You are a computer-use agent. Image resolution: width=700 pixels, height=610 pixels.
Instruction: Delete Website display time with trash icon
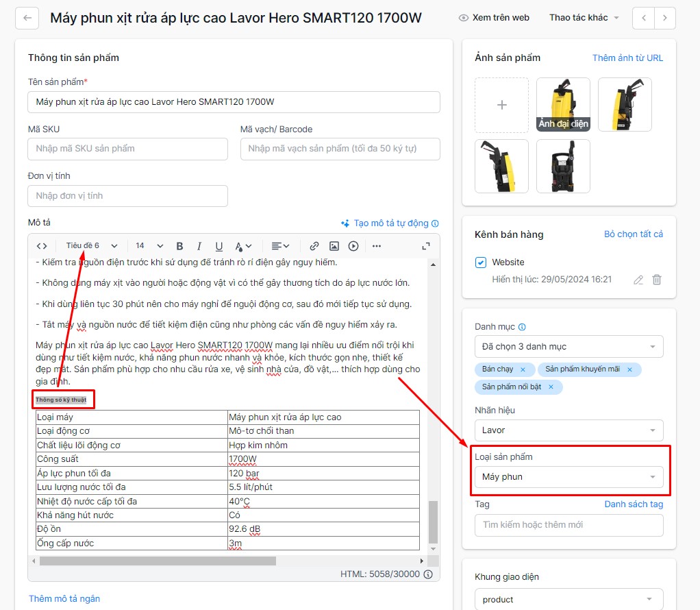(657, 280)
